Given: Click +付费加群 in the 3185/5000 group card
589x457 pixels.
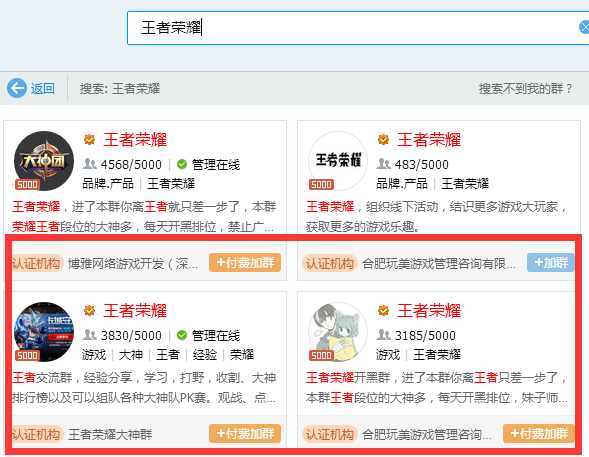Looking at the screenshot, I should [539, 433].
